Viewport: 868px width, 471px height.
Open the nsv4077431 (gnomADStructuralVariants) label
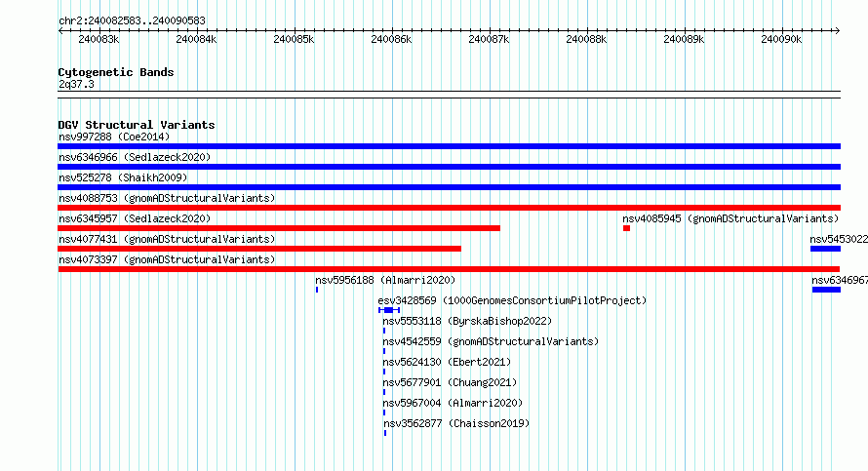click(167, 239)
